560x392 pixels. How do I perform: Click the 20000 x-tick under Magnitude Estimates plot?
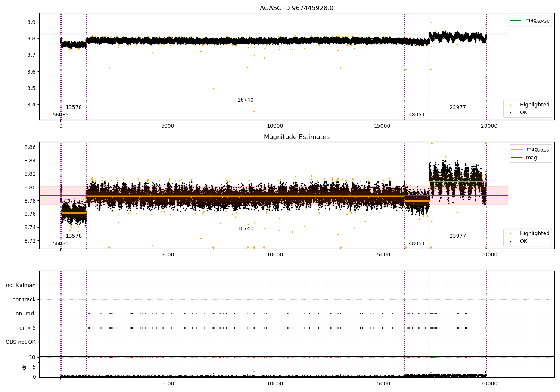(x=489, y=255)
